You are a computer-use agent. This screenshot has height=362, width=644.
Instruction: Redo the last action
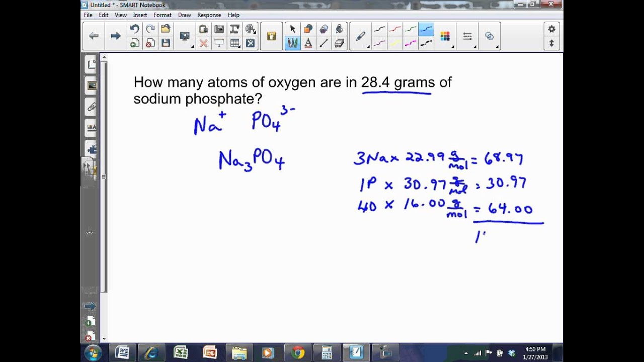150,29
